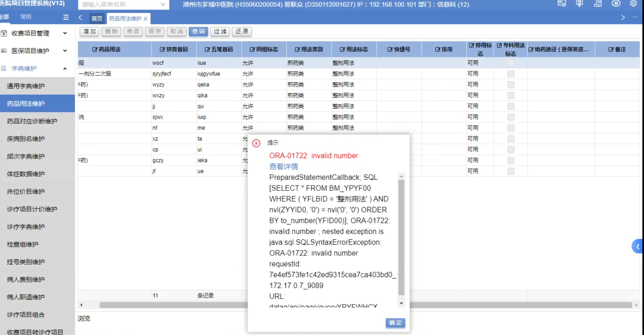
Task: Click the edit icon on 五笔首码 column
Action: [x=207, y=49]
